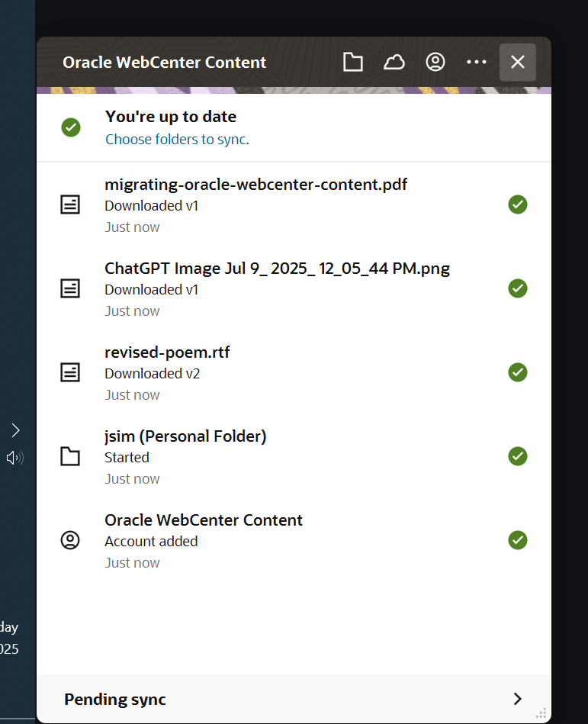
Task: Click the cloud icon in header
Action: 394,62
